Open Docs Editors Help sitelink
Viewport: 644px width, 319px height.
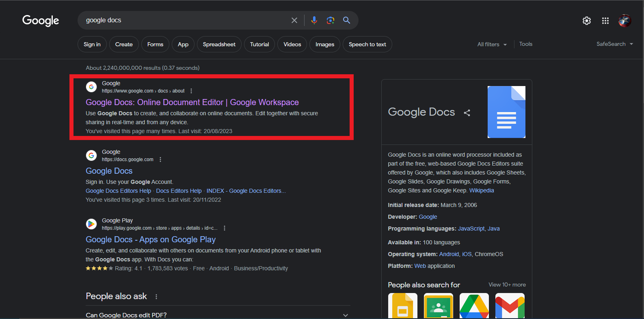(x=179, y=191)
